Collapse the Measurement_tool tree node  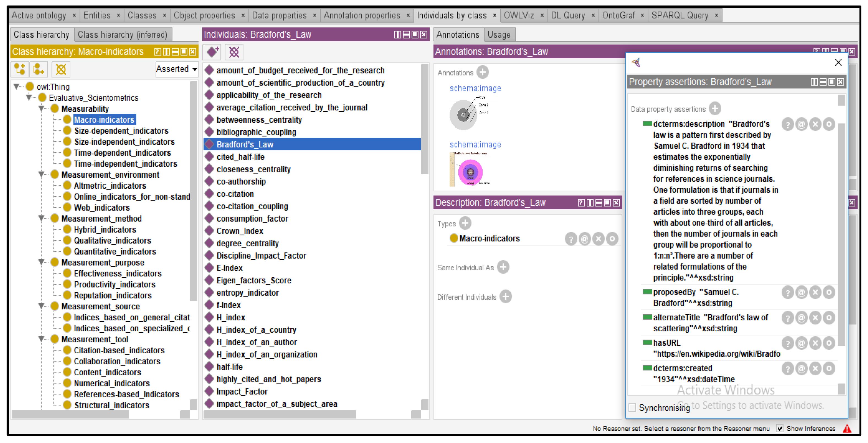(41, 339)
